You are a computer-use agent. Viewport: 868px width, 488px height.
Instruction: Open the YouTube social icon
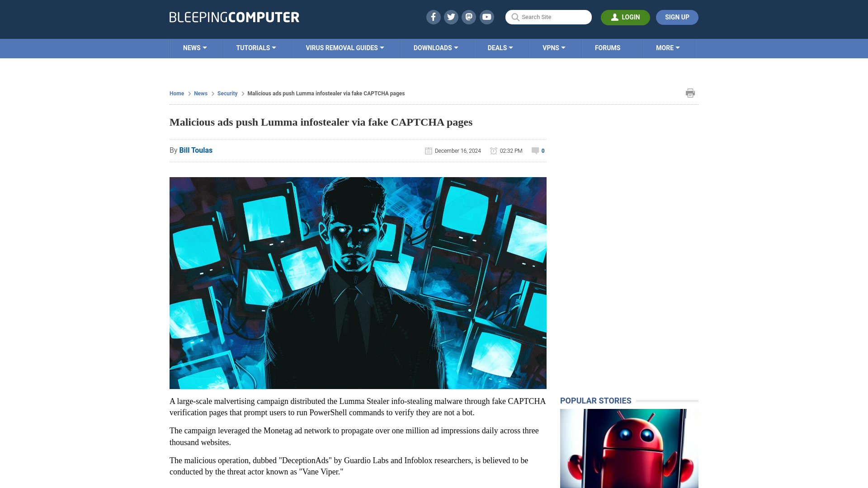point(487,17)
